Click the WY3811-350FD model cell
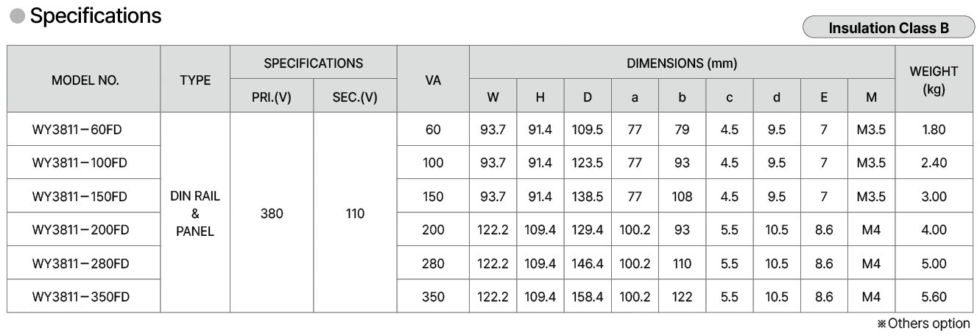980x336 pixels. tap(81, 297)
